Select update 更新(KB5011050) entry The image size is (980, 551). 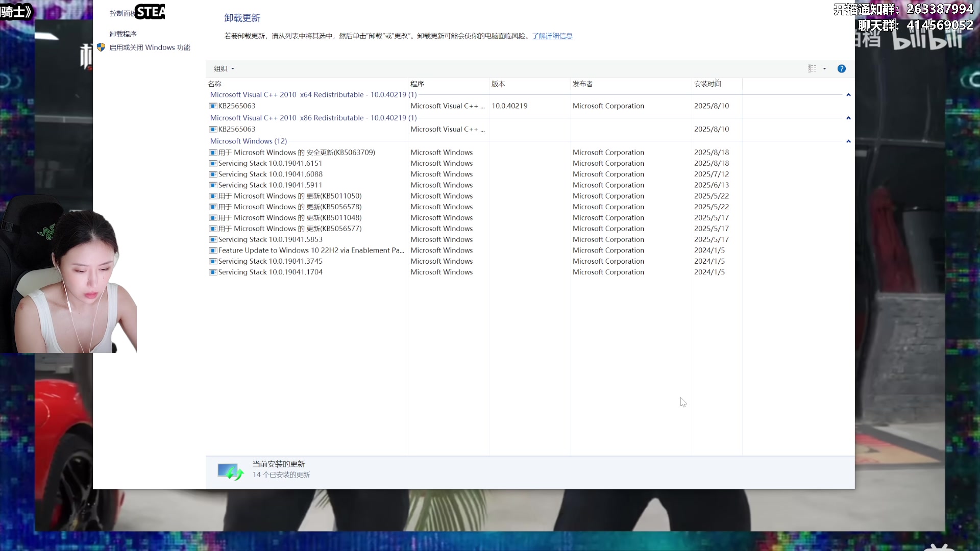click(290, 196)
